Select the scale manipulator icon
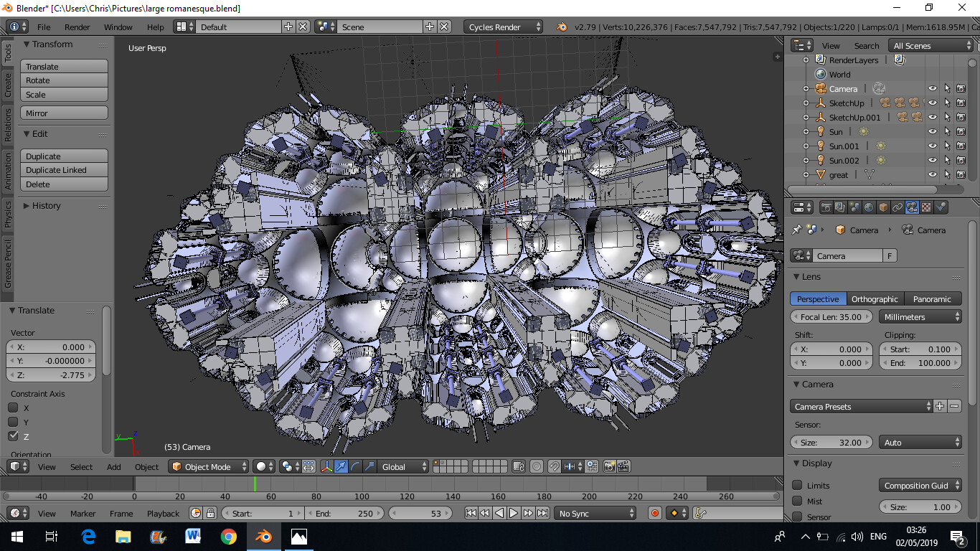Viewport: 980px width, 551px height. tap(370, 466)
